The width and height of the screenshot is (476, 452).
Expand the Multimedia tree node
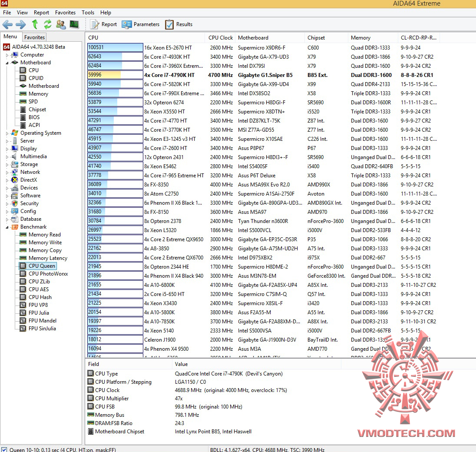(x=7, y=157)
